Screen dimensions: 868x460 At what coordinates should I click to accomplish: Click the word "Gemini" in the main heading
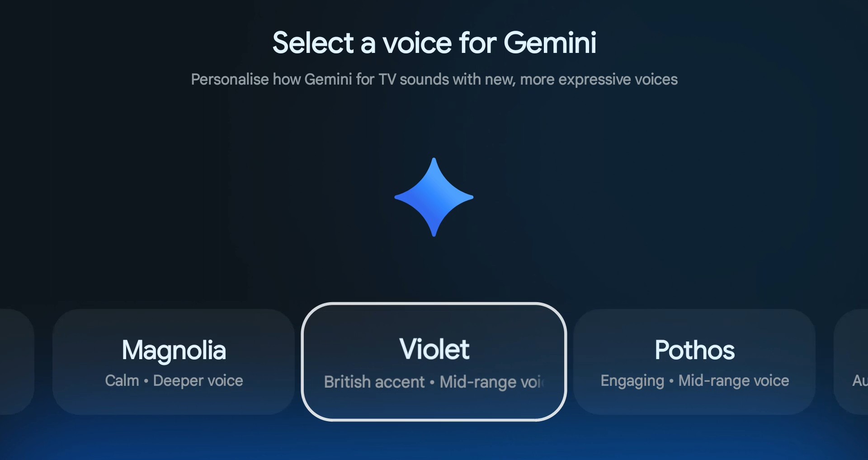tap(550, 43)
